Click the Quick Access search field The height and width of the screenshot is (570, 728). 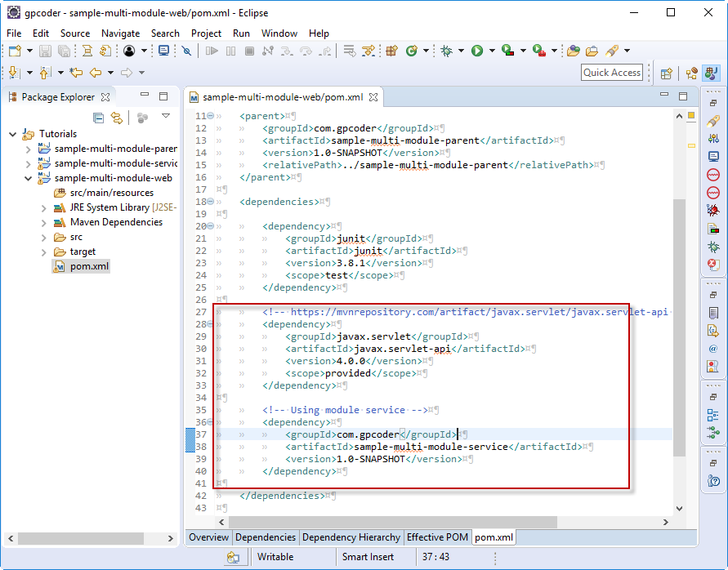(x=612, y=73)
